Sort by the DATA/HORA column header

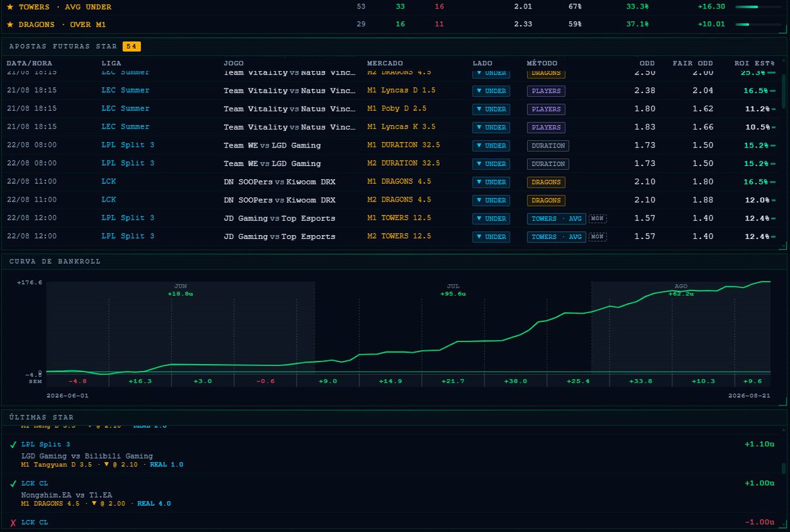pyautogui.click(x=31, y=63)
